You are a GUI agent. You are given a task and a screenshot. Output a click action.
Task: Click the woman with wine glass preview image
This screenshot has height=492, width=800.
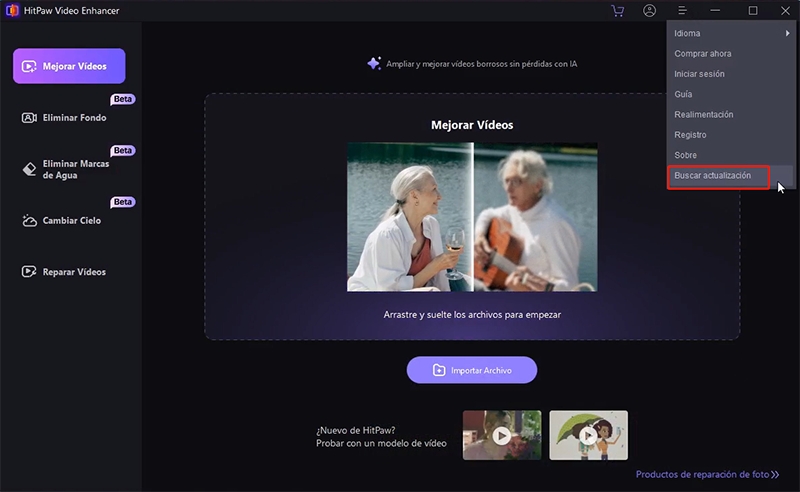pyautogui.click(x=410, y=217)
